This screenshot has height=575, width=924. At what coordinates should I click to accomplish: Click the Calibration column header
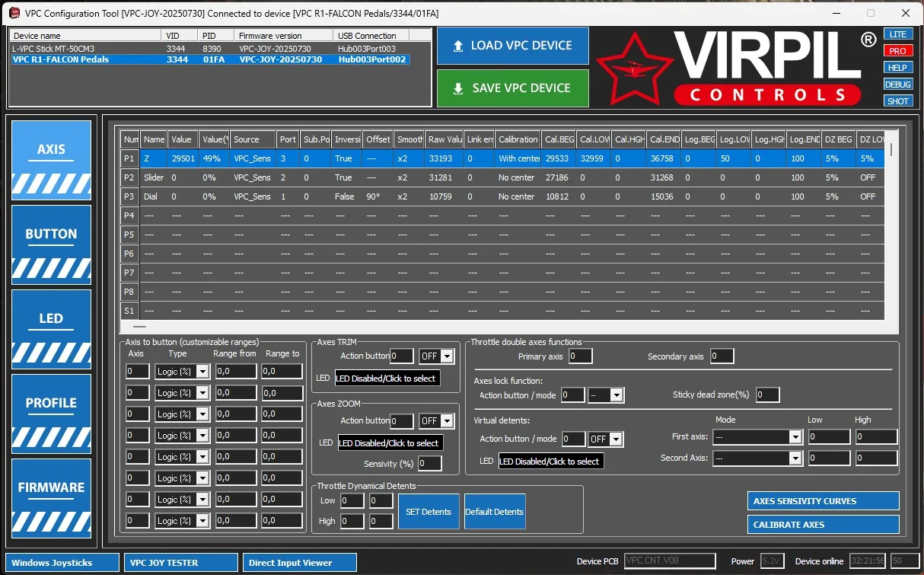click(x=518, y=139)
